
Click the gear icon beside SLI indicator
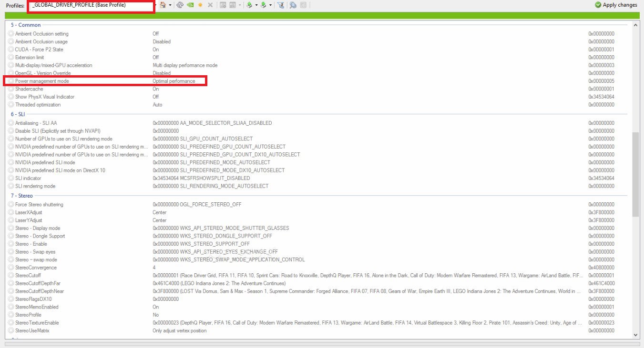[x=11, y=178]
